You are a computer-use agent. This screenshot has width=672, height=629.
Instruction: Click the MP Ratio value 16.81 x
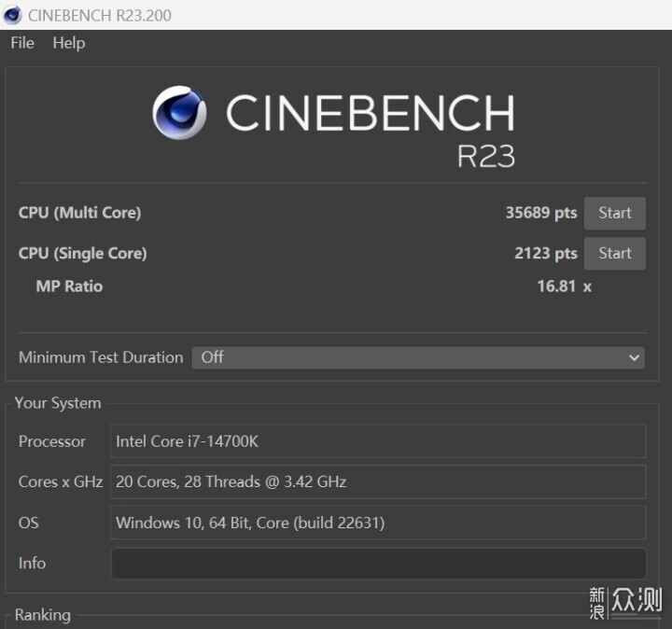pyautogui.click(x=564, y=287)
